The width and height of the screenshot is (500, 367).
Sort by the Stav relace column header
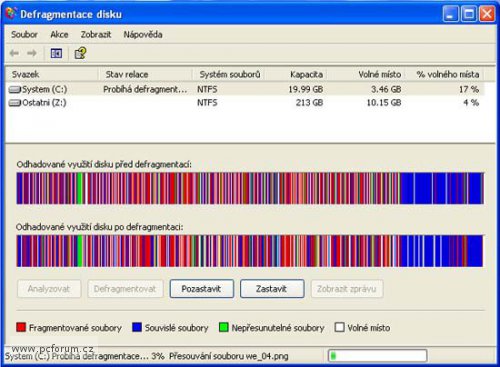(145, 74)
